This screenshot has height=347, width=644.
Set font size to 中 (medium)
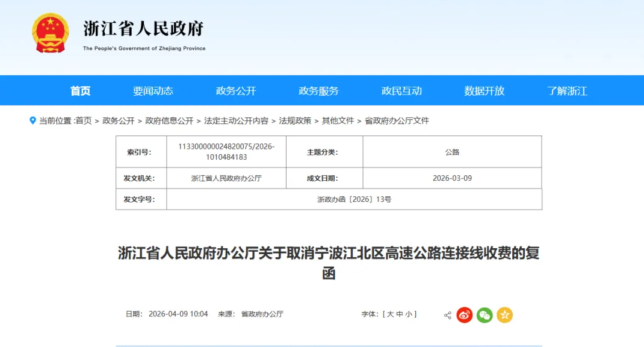399,314
